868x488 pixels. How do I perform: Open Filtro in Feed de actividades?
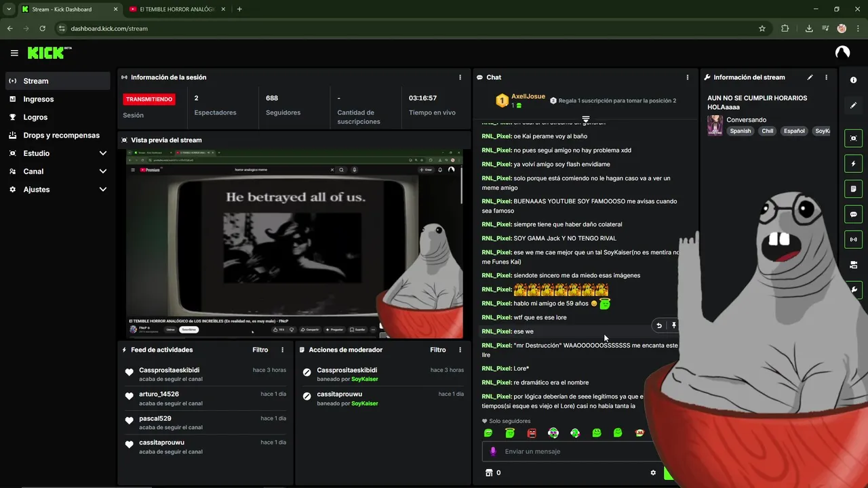pos(260,350)
